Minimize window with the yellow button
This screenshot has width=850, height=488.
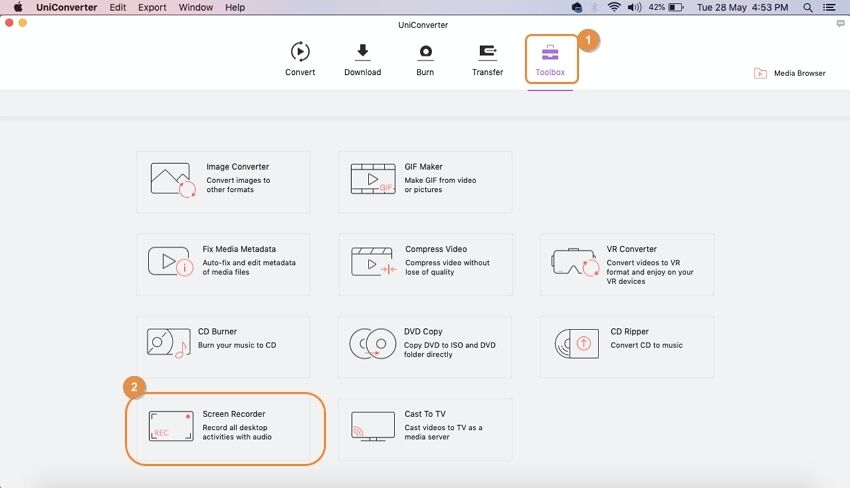[x=23, y=23]
